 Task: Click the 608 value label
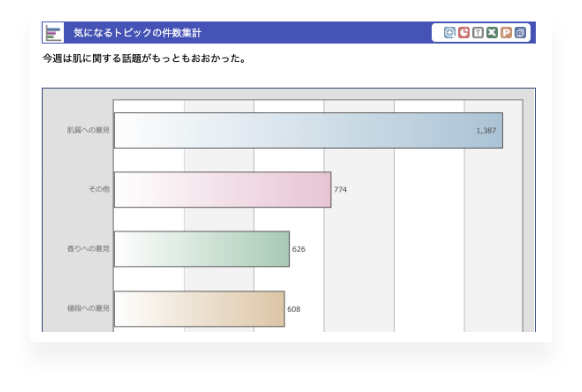click(294, 309)
